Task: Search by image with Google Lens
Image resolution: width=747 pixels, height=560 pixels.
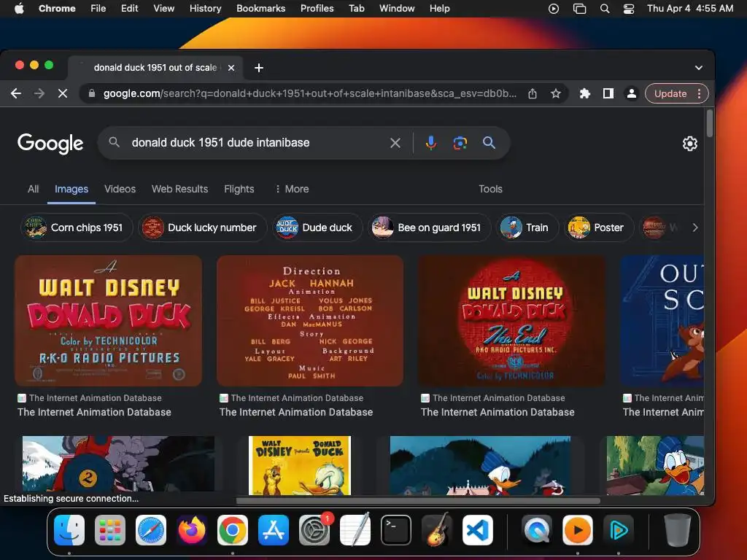Action: (x=460, y=143)
